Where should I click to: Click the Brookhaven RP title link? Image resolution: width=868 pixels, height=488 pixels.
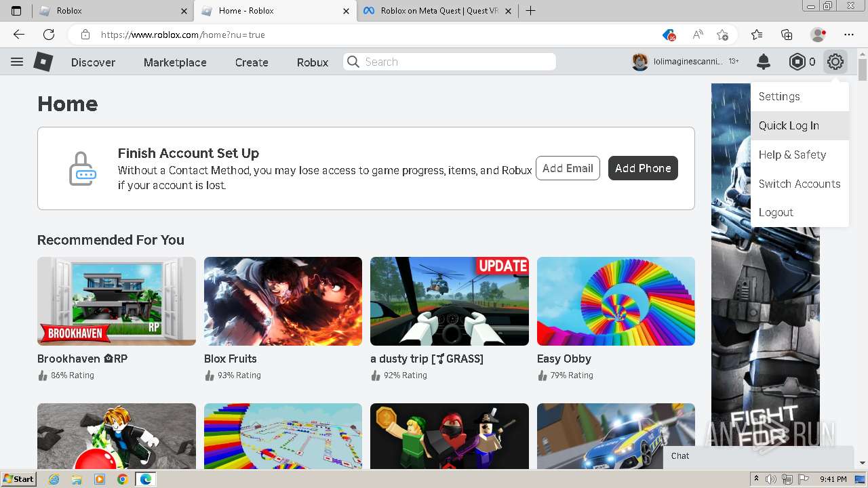tap(82, 359)
